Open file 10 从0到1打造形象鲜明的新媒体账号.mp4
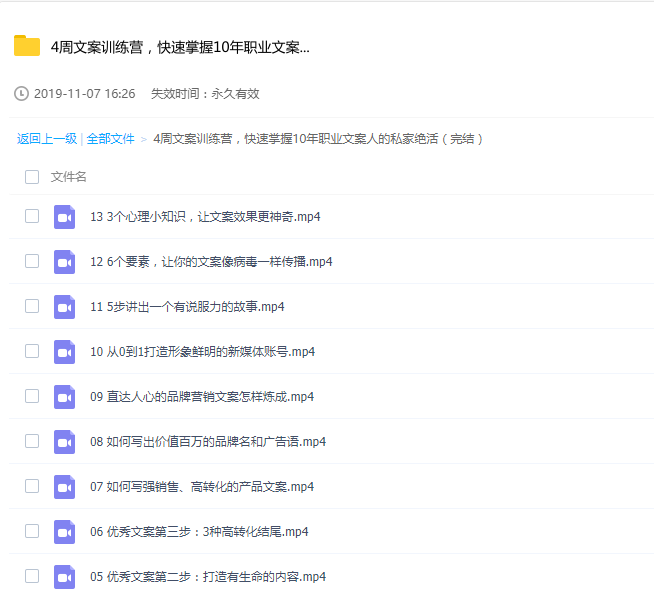Viewport: 654px width, 594px height. [x=202, y=352]
